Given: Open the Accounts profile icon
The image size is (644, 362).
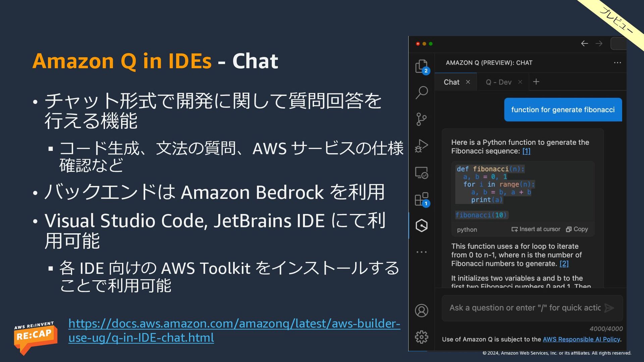Looking at the screenshot, I should [x=422, y=310].
